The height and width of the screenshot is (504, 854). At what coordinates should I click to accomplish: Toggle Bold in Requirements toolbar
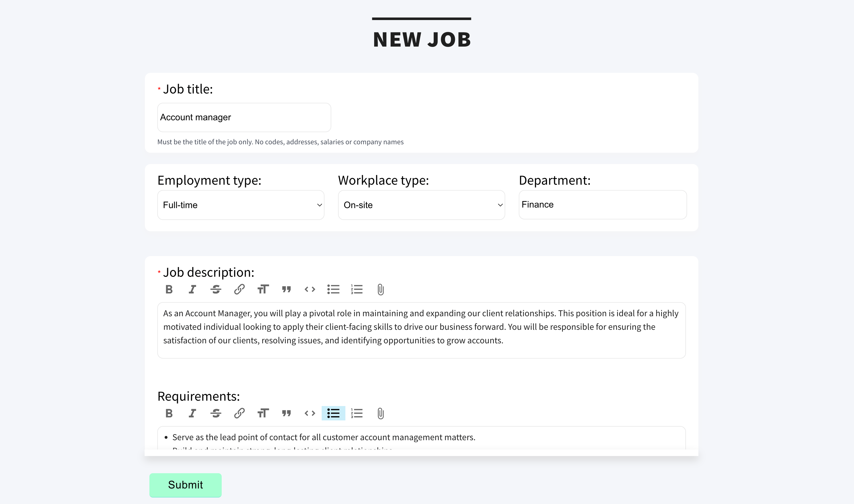click(169, 413)
